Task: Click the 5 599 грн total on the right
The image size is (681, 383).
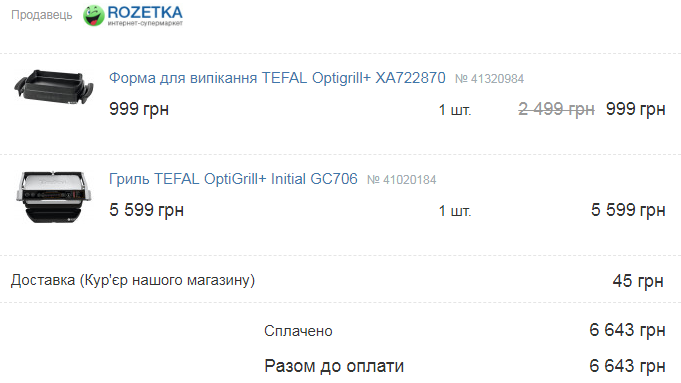Action: (x=628, y=210)
